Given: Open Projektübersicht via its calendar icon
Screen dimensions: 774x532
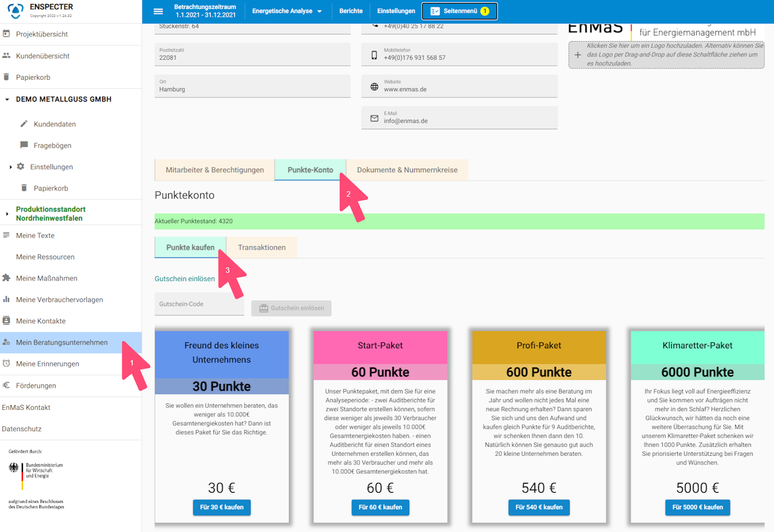Looking at the screenshot, I should coord(7,34).
